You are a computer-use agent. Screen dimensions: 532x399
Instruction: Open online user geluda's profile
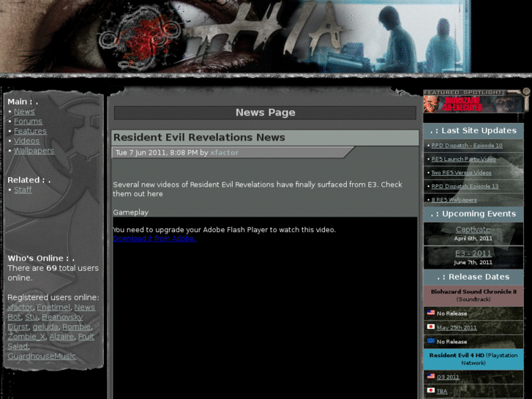pos(45,327)
